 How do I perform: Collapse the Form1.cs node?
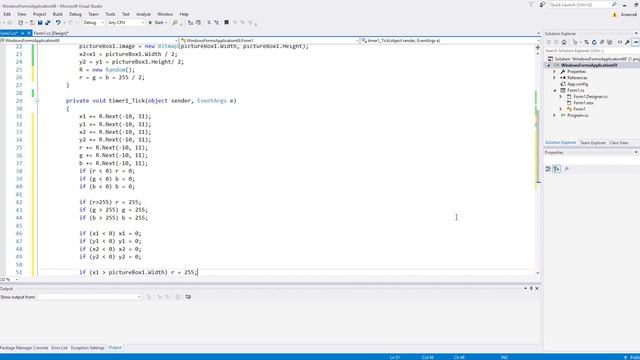tap(554, 90)
